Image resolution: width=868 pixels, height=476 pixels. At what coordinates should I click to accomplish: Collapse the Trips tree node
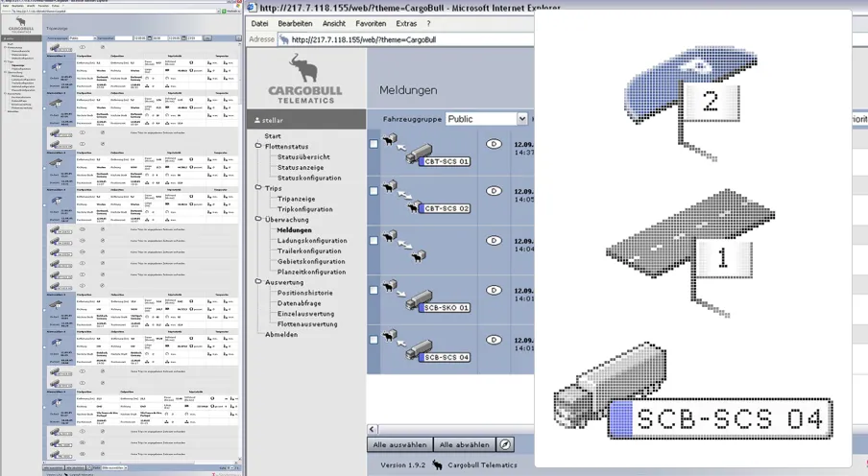[258, 188]
